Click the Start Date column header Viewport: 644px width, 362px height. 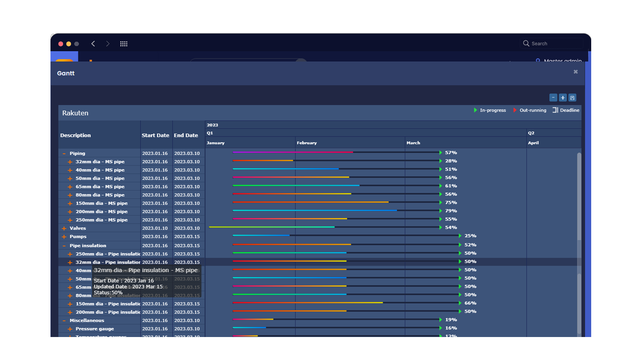click(155, 135)
